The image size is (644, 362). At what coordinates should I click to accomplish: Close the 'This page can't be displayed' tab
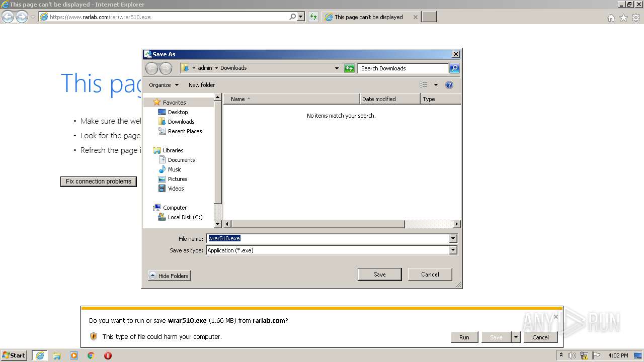415,17
